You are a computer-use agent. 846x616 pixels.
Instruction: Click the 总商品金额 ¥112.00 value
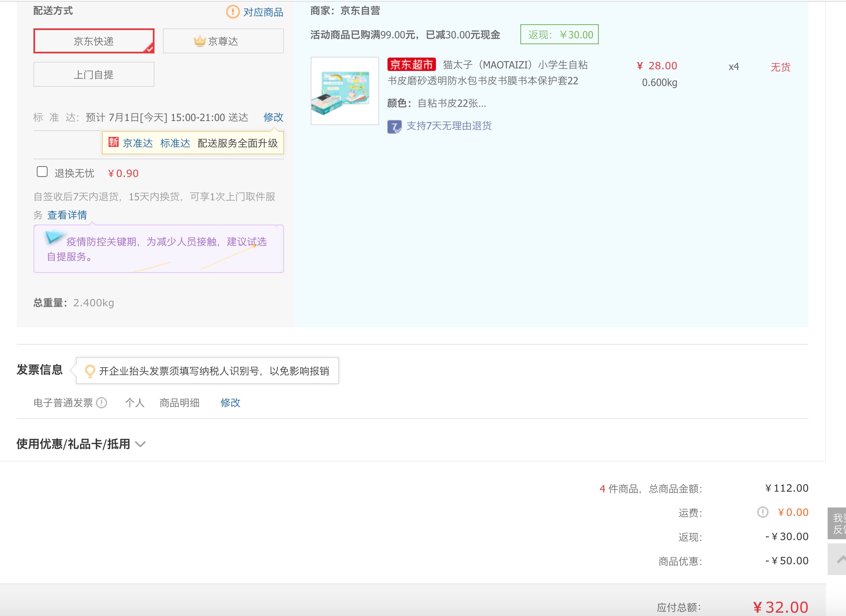pos(787,488)
